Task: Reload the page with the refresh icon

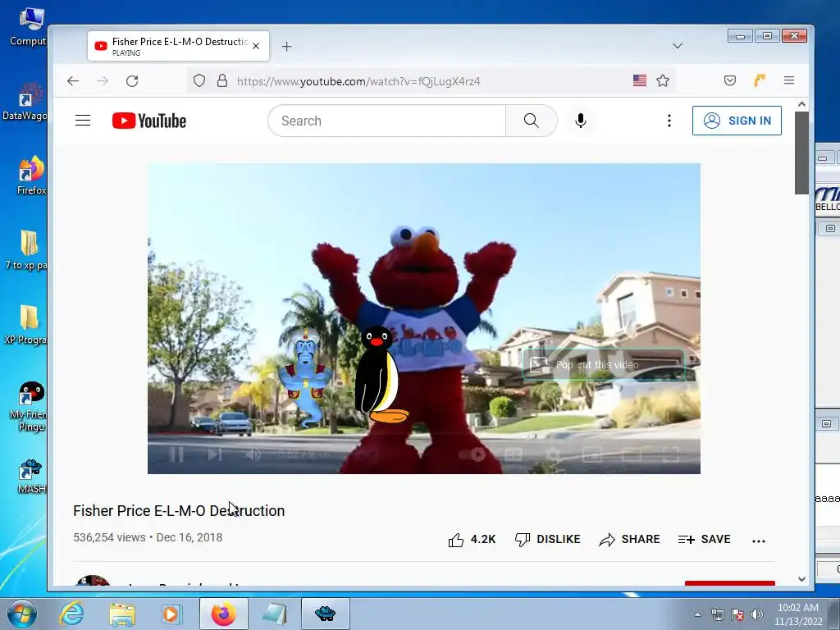Action: pyautogui.click(x=132, y=81)
